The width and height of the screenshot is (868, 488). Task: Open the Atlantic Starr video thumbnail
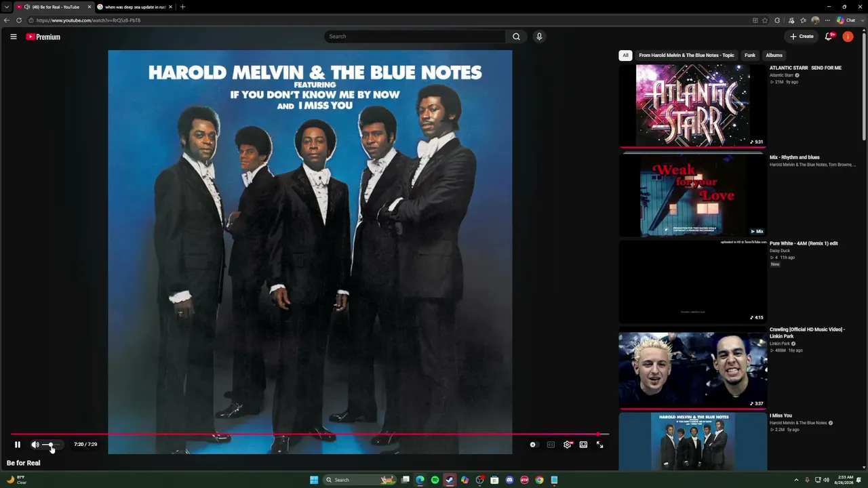(x=692, y=106)
